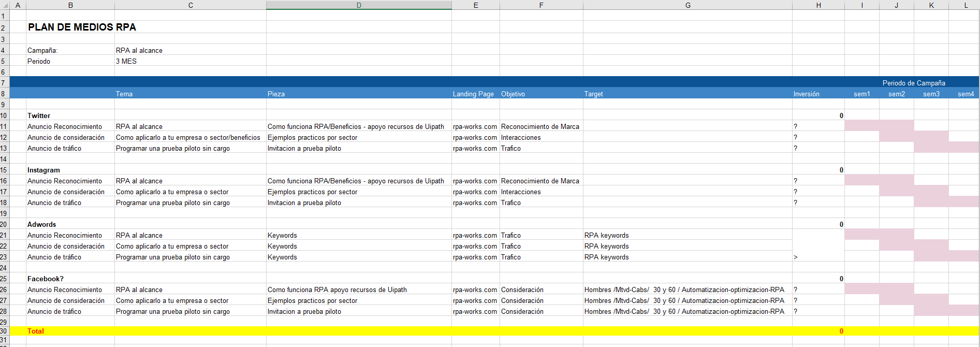Select the red 0 total in row 30
This screenshot has height=347, width=980.
coord(818,331)
